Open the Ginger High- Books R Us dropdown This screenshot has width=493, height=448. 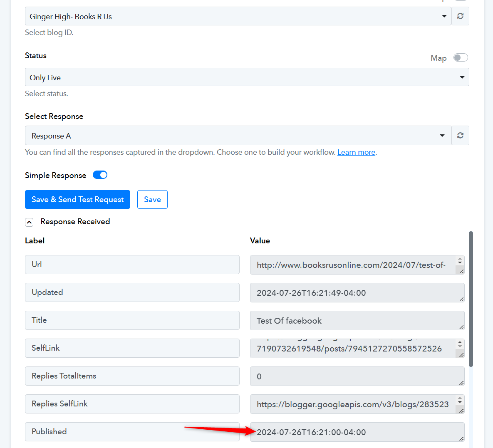pos(238,16)
